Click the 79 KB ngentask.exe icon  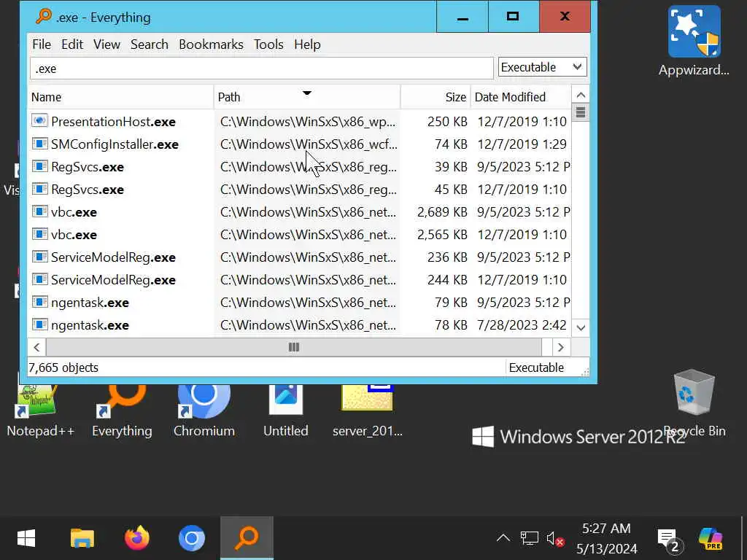(39, 302)
